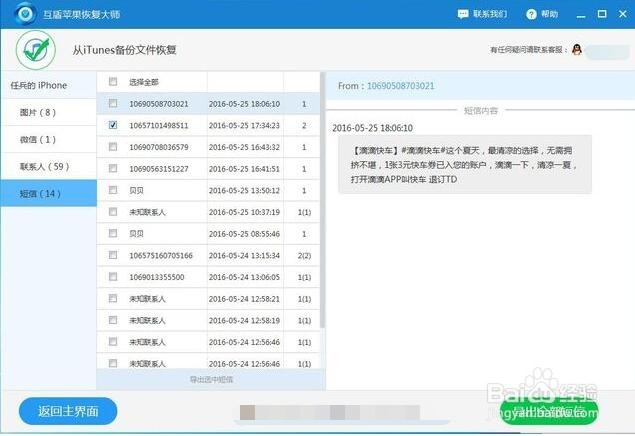This screenshot has height=436, width=635.
Task: Check the 贝贝 13:50:12 message box
Action: [x=113, y=190]
